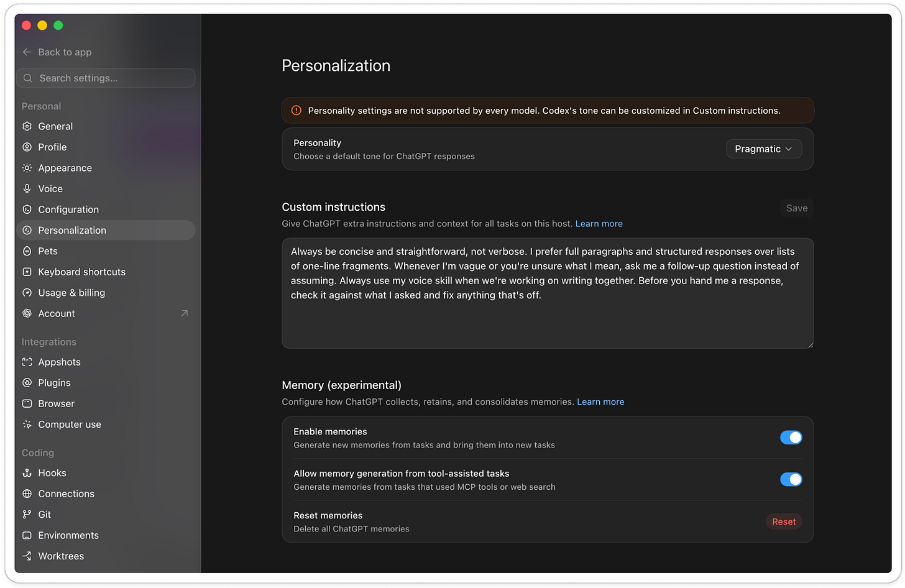This screenshot has height=588, width=905.
Task: Click the Connections globe icon
Action: (27, 494)
